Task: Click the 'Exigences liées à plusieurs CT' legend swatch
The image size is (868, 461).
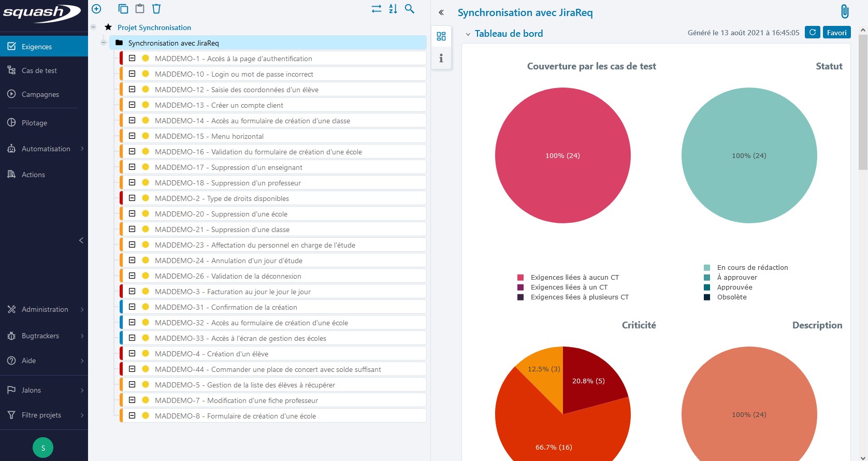Action: coord(520,297)
